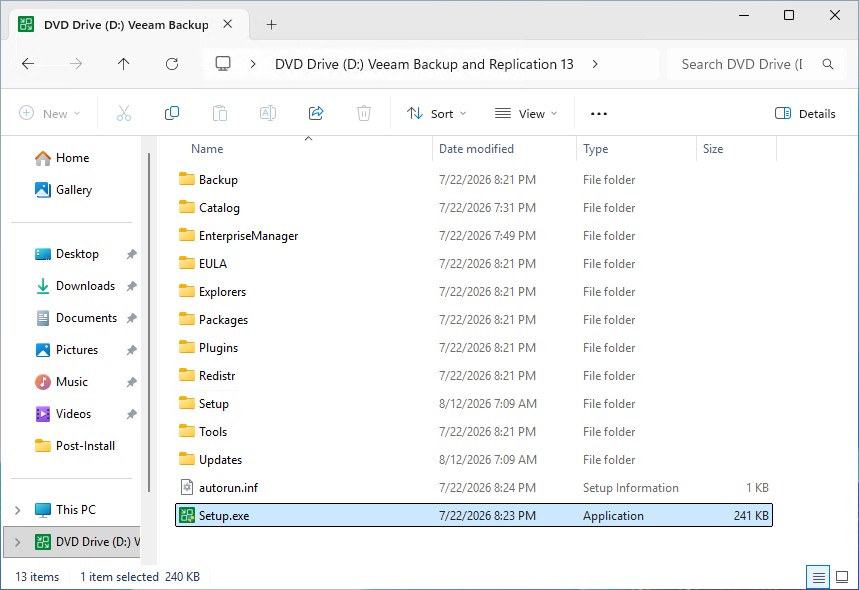859x590 pixels.
Task: Click the Backup folder icon
Action: click(187, 179)
